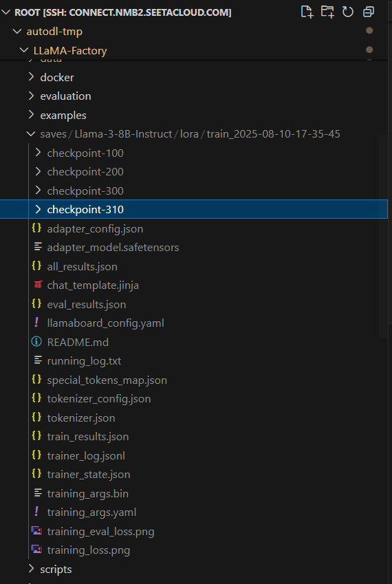392x584 pixels.
Task: Open chat_template.jinja file
Action: click(93, 285)
